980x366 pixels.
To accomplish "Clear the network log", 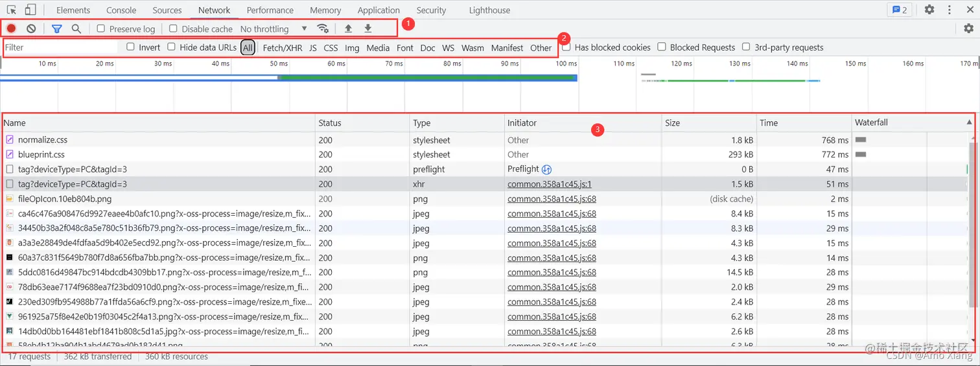I will [31, 29].
